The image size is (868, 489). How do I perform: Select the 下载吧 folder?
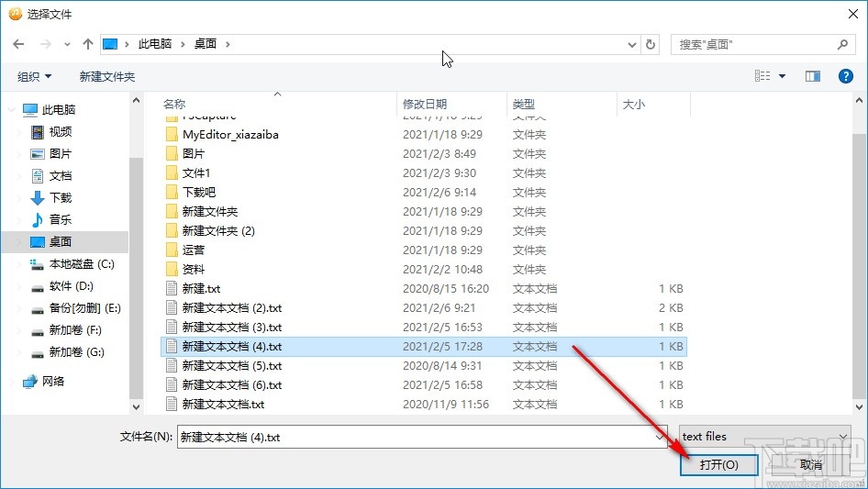[199, 192]
